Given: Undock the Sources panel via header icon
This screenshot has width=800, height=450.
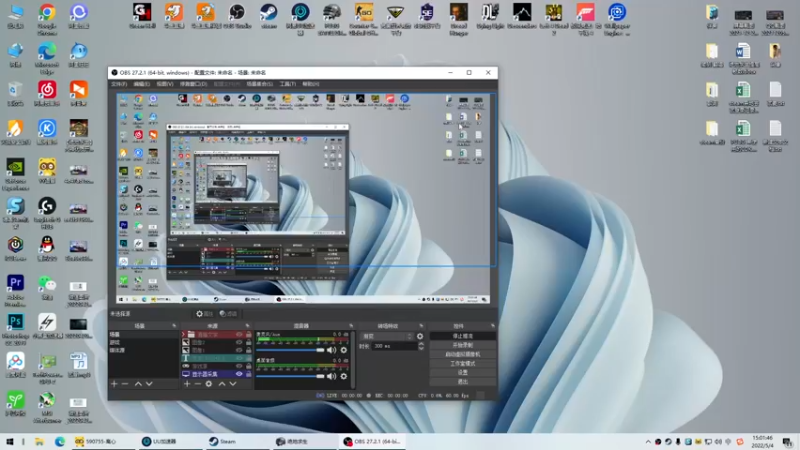Looking at the screenshot, I should click(247, 326).
